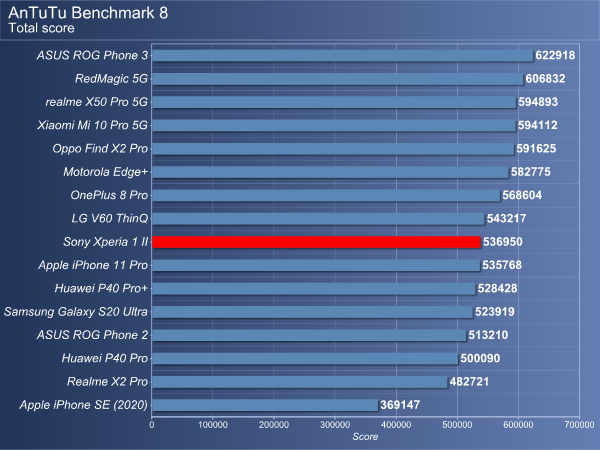Click the score value 536950
This screenshot has height=450, width=600.
(503, 242)
